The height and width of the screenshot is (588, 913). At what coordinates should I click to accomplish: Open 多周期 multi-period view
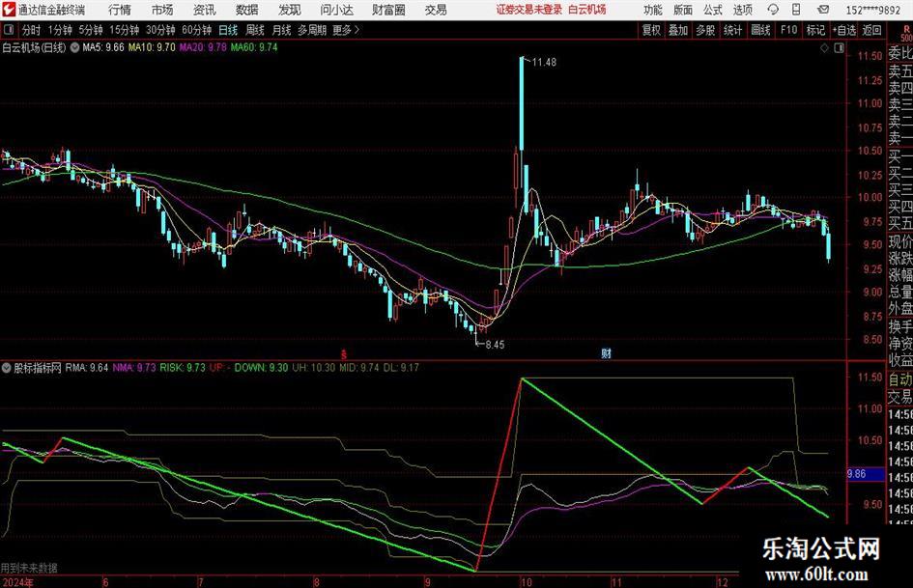312,30
